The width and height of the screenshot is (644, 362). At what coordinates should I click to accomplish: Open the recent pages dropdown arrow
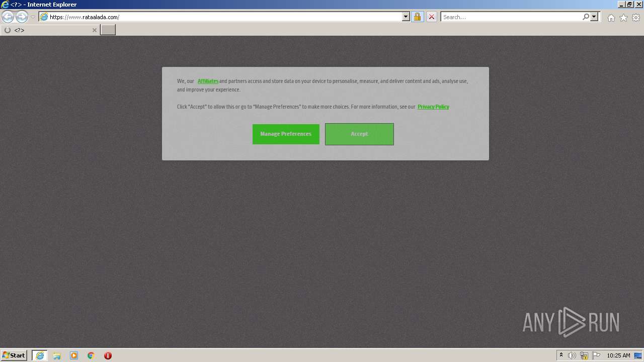tap(33, 17)
